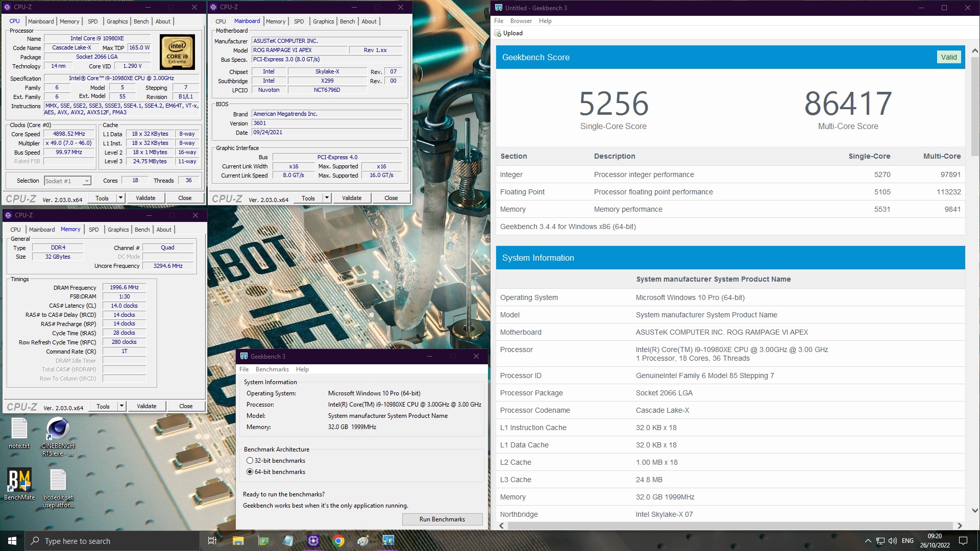
Task: Click the CPU-Z title icon of CPU window
Action: (7, 7)
